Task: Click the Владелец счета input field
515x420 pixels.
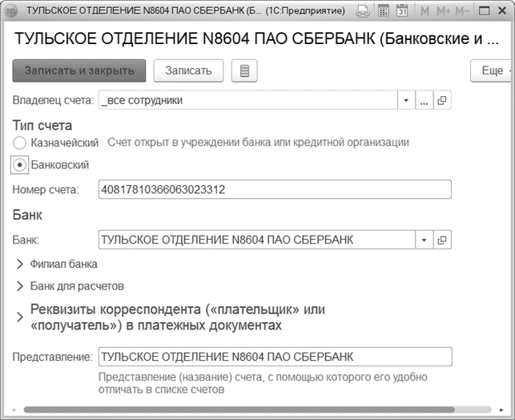Action: point(248,100)
